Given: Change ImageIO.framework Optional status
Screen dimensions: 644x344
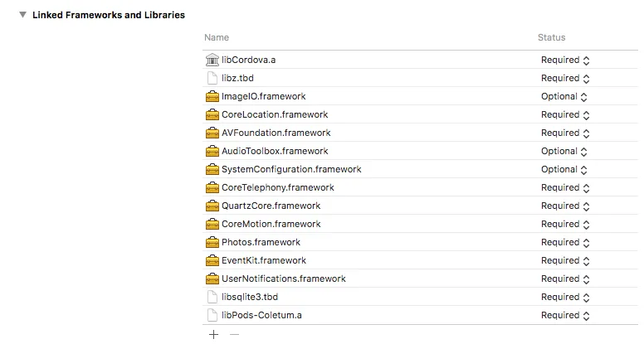Looking at the screenshot, I should [x=564, y=97].
